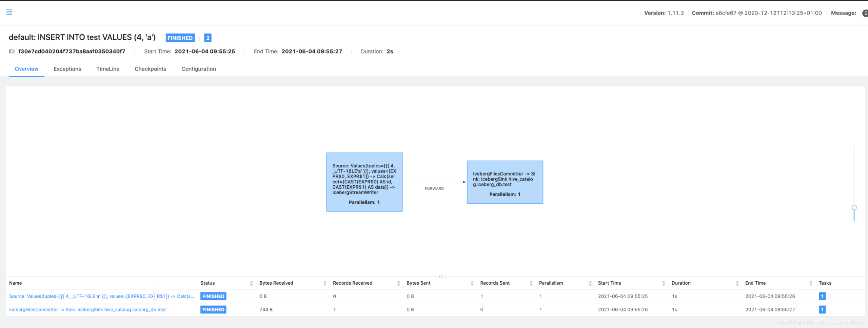
Task: Open the Overview tab
Action: tap(26, 69)
